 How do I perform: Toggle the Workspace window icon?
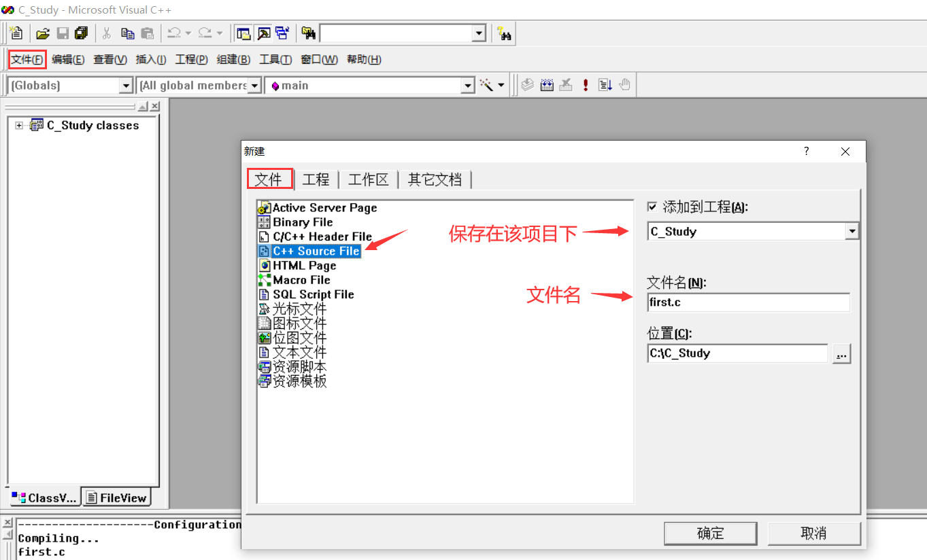[x=243, y=33]
